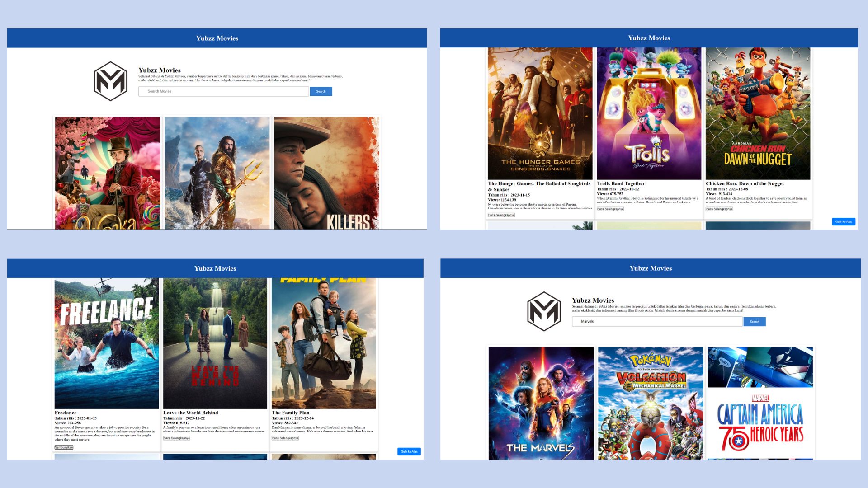Click the title 'The Family Plan'
The image size is (868, 488).
291,413
